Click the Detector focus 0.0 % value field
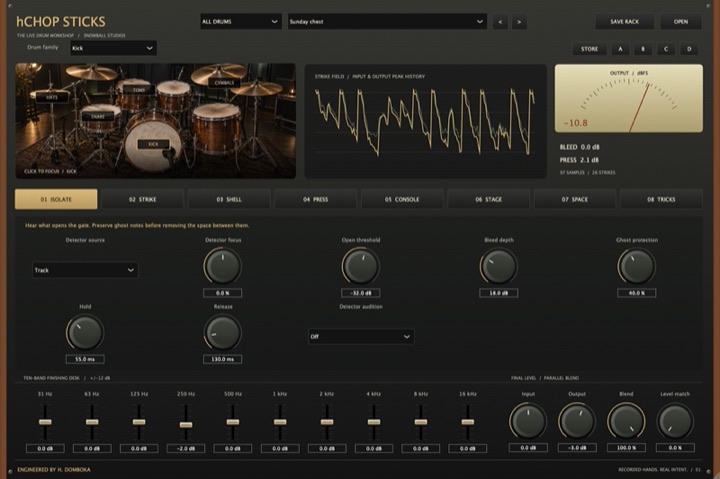 tap(223, 293)
